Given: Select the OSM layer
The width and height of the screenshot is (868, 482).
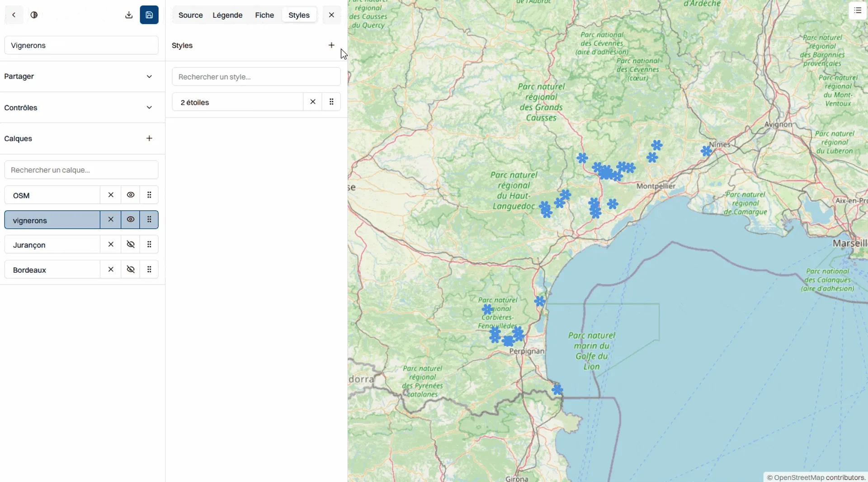Looking at the screenshot, I should coord(52,195).
